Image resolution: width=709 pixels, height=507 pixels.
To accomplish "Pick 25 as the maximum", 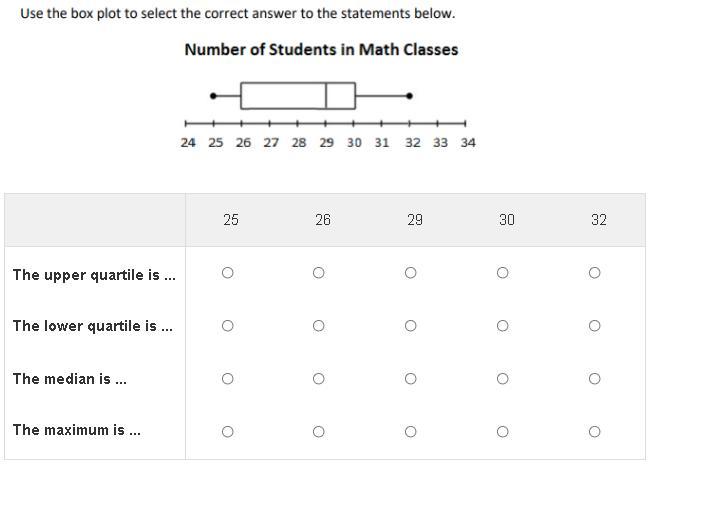I will pos(228,432).
